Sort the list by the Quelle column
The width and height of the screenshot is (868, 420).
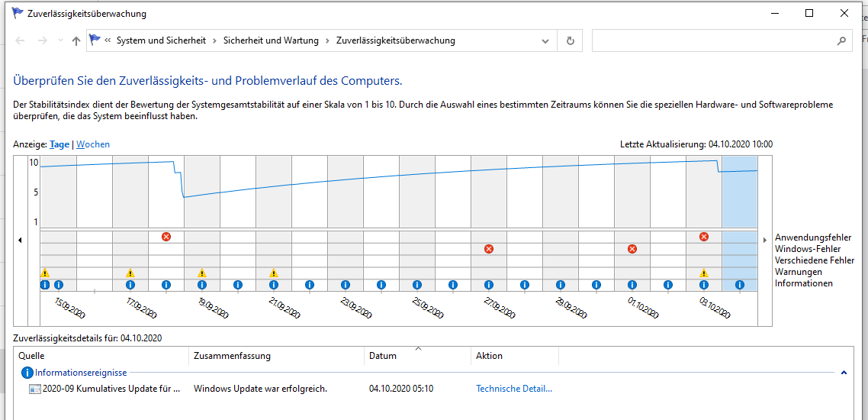101,356
